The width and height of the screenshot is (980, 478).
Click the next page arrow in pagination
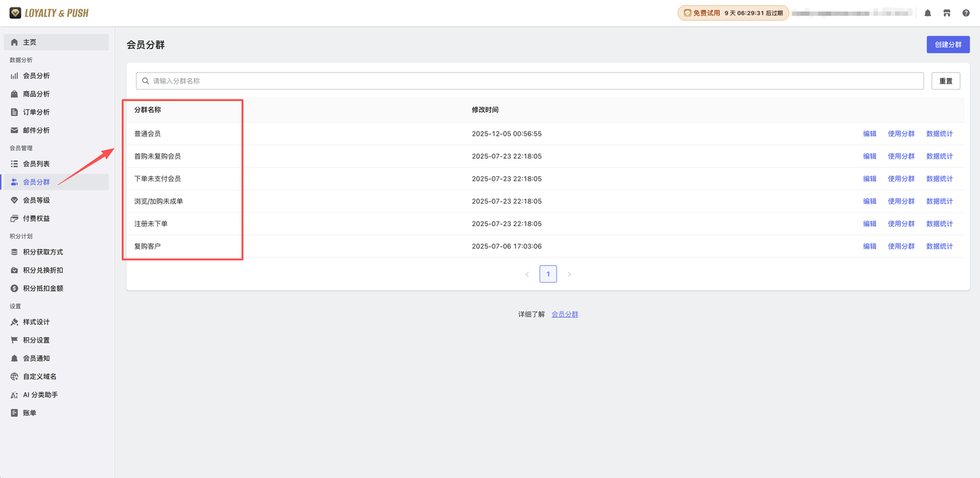coord(569,274)
